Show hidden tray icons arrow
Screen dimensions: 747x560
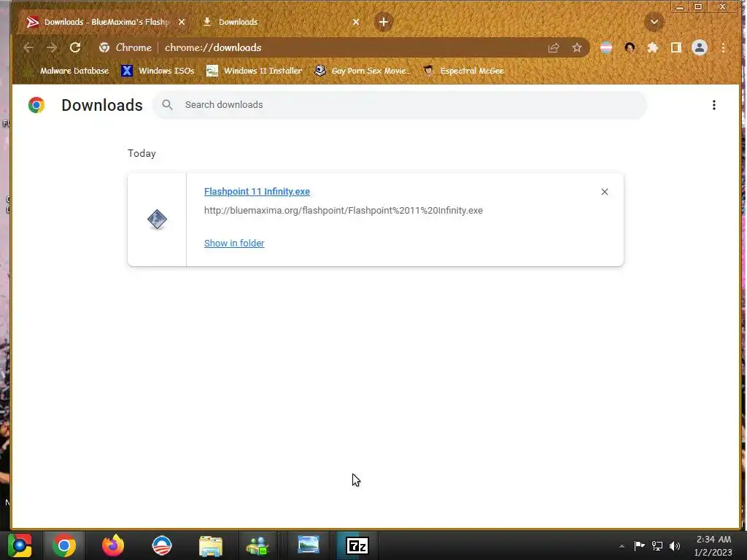[622, 546]
